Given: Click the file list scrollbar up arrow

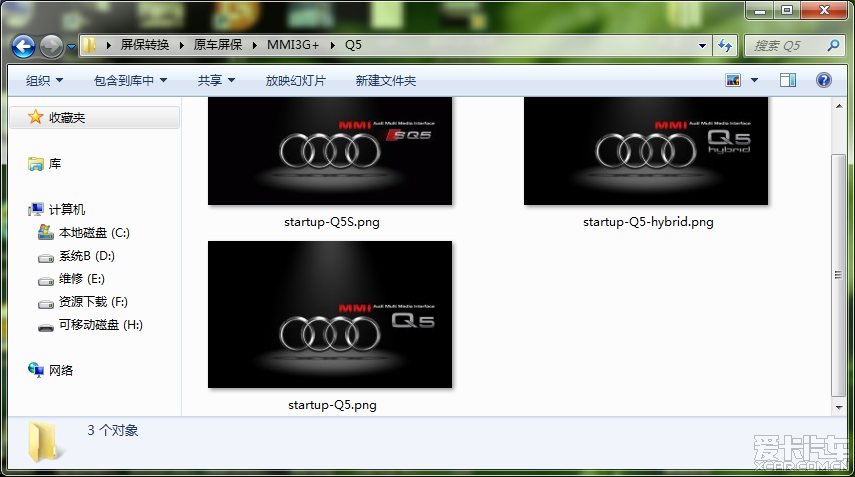Looking at the screenshot, I should click(x=839, y=106).
